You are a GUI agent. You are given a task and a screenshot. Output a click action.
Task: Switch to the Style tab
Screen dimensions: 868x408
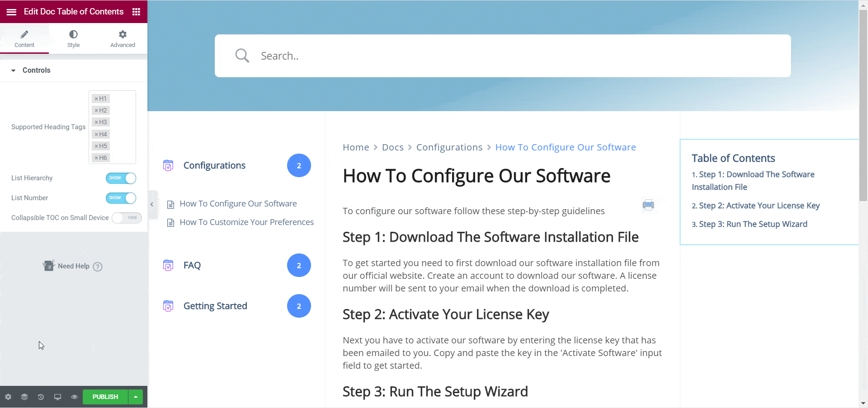tap(73, 38)
